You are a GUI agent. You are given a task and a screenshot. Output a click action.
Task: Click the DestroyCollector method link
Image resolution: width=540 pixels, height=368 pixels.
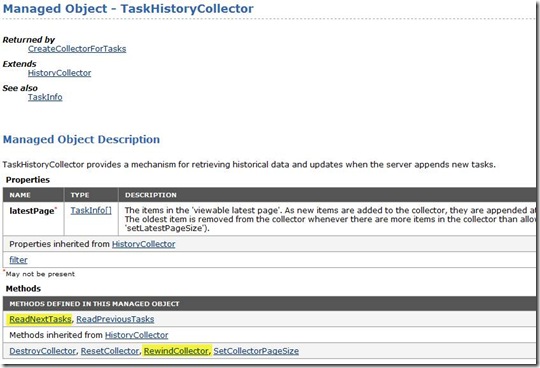42,351
